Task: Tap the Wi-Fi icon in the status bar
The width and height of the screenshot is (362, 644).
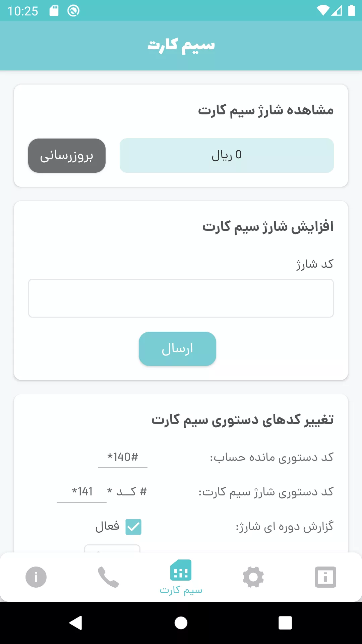Action: 323,11
